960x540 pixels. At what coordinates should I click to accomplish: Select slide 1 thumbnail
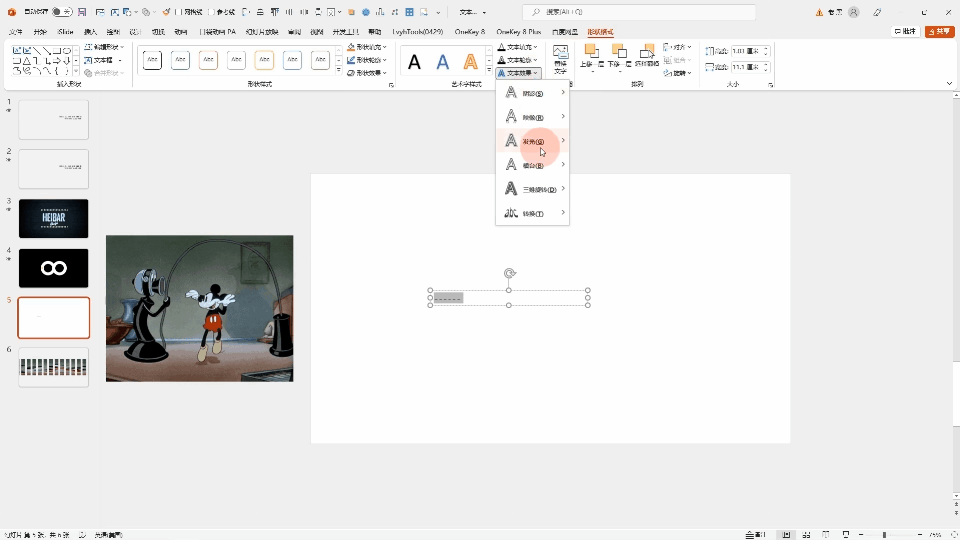click(53, 119)
